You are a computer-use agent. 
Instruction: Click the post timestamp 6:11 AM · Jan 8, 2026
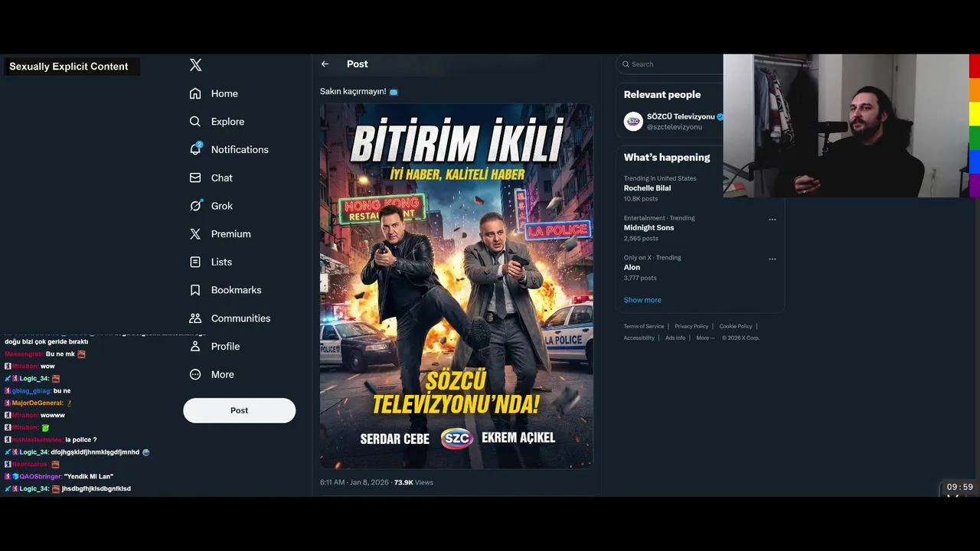coord(354,483)
